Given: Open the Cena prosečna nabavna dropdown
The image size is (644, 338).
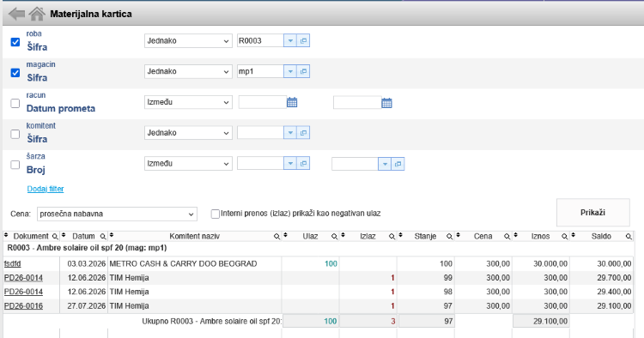Looking at the screenshot, I should click(x=117, y=214).
